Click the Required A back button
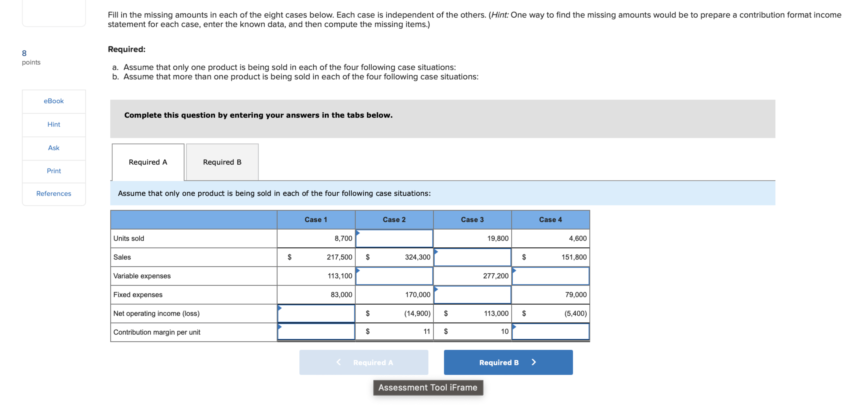This screenshot has height=411, width=868. [373, 363]
